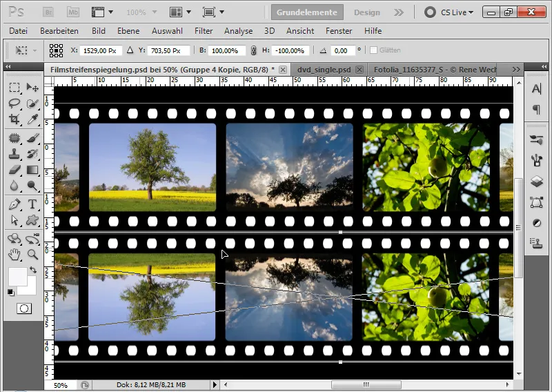Open the foreground color swatch
Viewport: 552px width, 392px height.
coord(18,277)
